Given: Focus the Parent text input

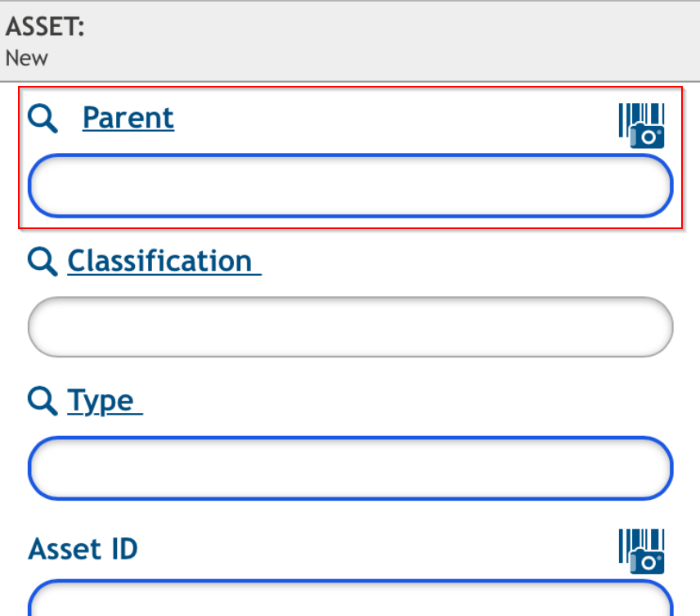Looking at the screenshot, I should click(350, 186).
